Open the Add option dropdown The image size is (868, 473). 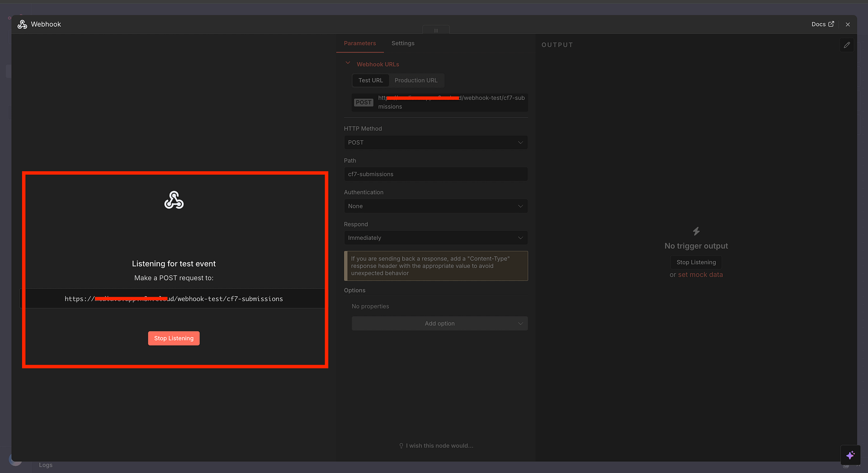pos(439,323)
